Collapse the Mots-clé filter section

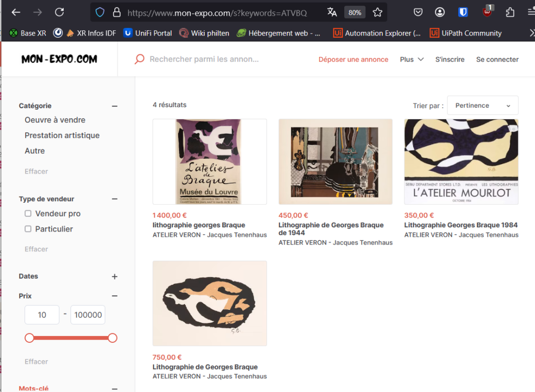[114, 388]
